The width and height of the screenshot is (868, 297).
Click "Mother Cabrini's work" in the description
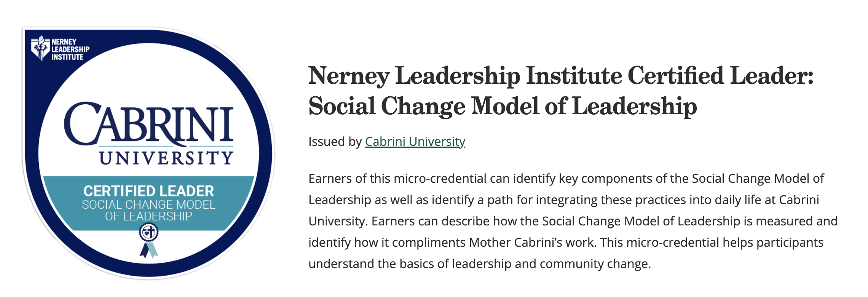click(532, 243)
